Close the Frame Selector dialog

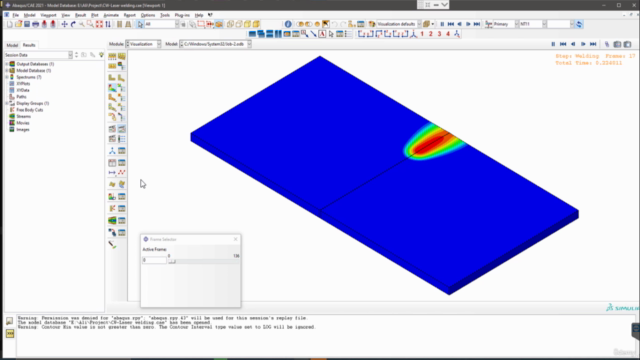pyautogui.click(x=236, y=239)
